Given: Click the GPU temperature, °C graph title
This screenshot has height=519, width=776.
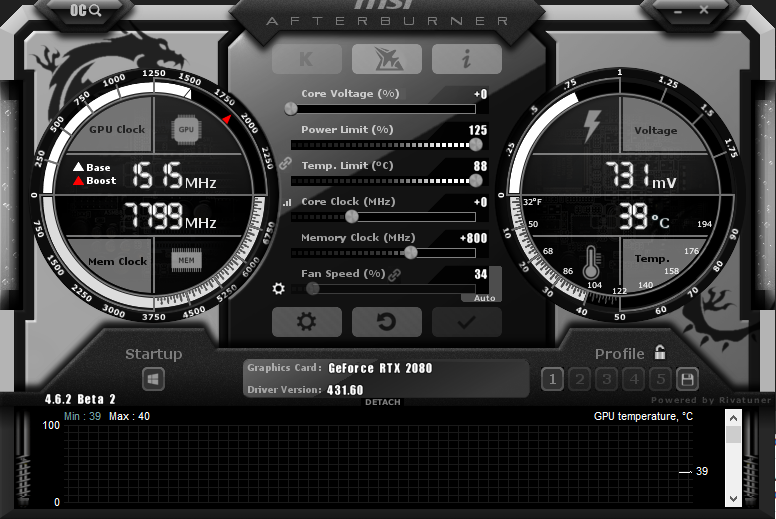Looking at the screenshot, I should point(643,417).
